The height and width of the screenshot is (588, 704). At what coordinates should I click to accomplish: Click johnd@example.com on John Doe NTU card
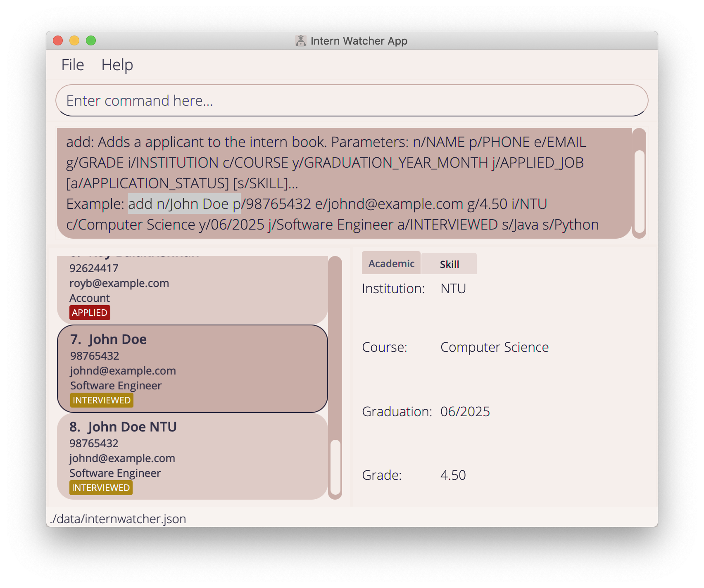(122, 458)
